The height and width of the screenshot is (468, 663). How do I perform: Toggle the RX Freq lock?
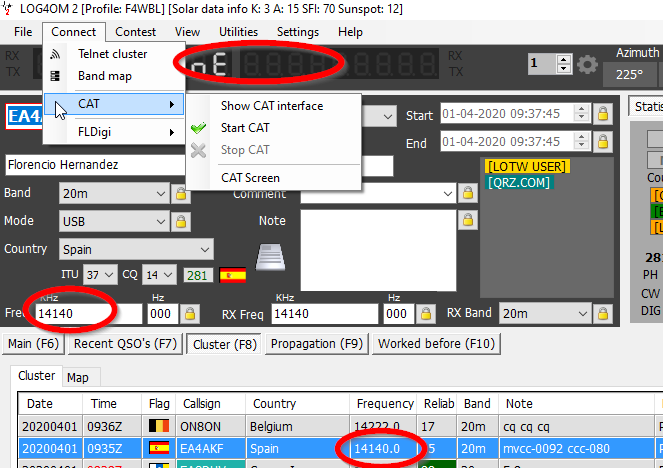(x=426, y=314)
